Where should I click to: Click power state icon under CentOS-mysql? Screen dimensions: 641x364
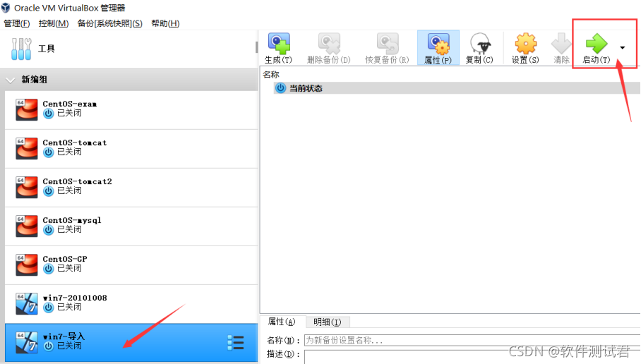pos(48,230)
